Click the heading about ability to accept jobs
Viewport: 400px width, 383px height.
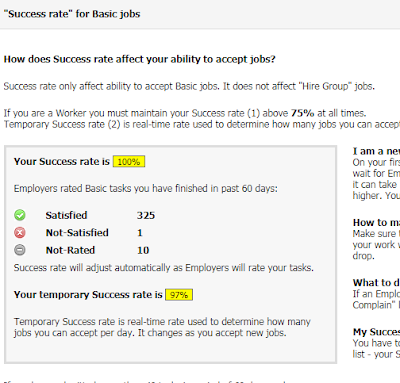point(140,59)
